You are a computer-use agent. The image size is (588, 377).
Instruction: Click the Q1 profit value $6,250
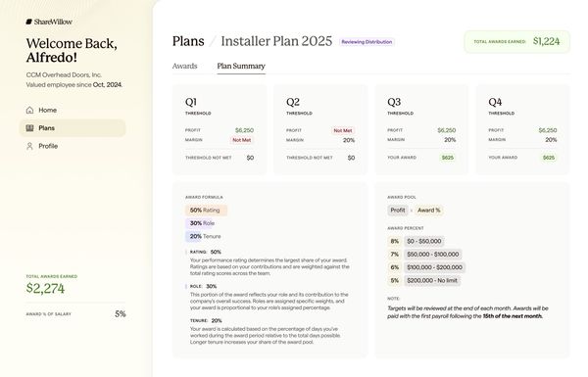[244, 130]
